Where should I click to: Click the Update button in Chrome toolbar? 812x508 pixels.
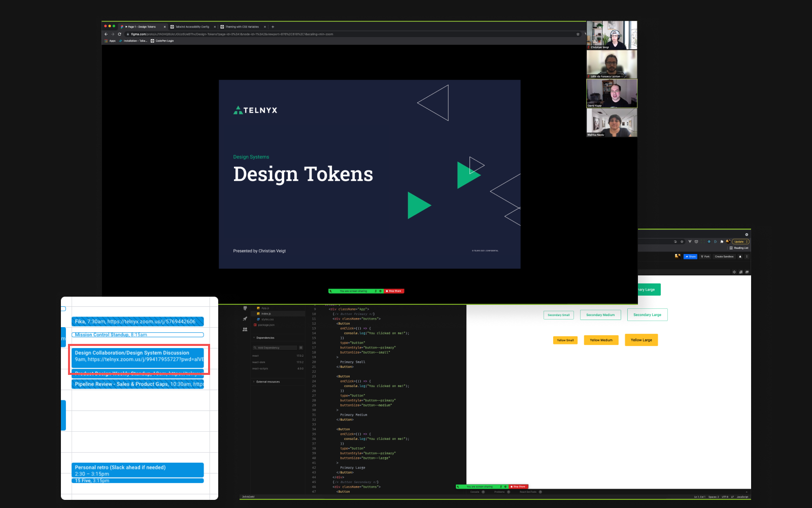[x=740, y=242]
